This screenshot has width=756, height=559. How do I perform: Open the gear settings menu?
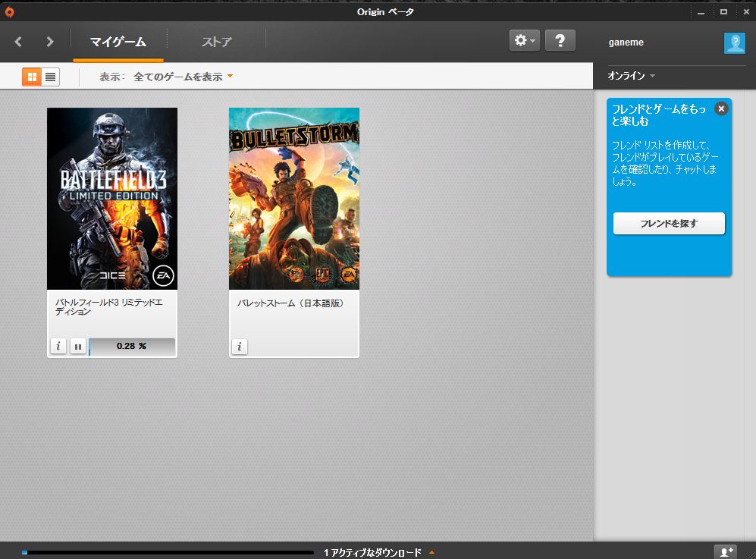point(525,40)
